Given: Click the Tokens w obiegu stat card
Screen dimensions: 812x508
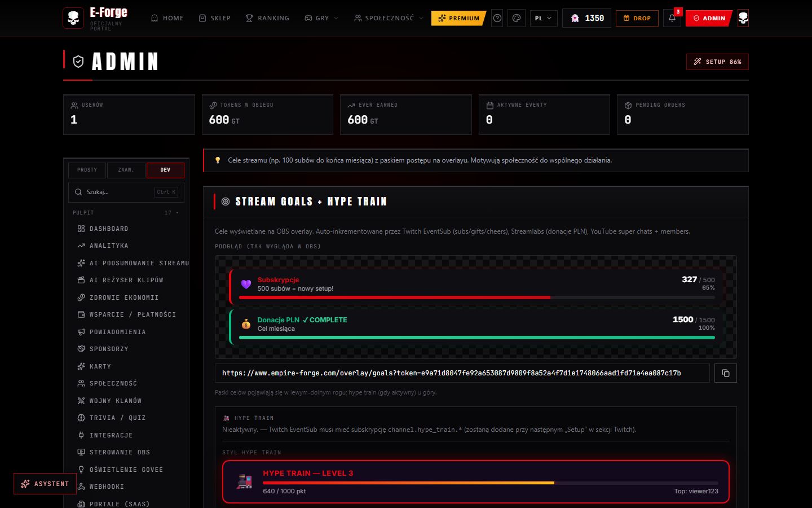Looking at the screenshot, I should [267, 115].
